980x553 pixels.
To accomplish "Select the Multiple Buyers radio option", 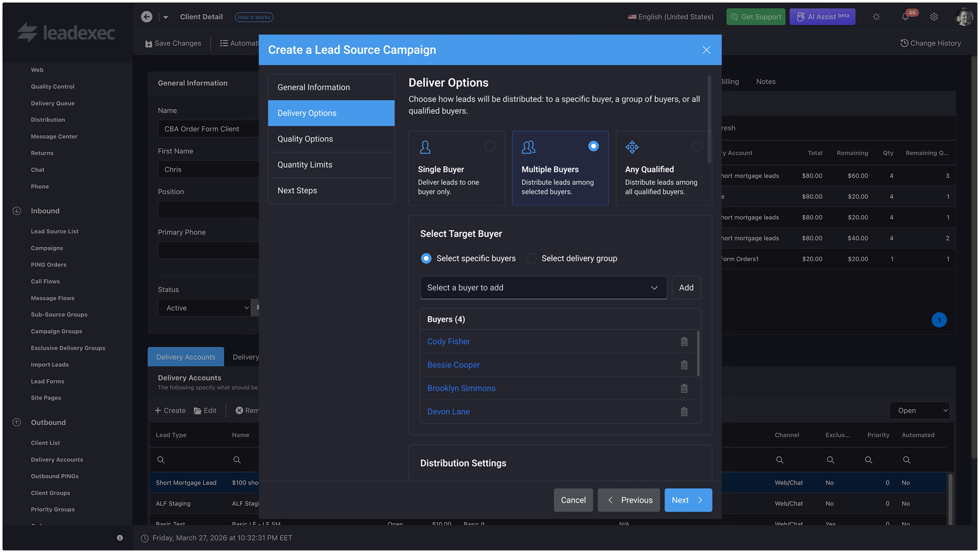I will (593, 146).
